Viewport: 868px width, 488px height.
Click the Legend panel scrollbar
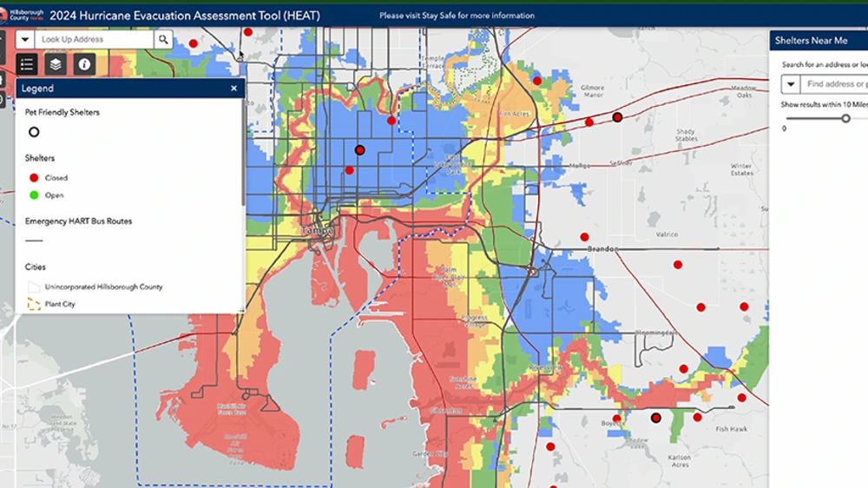243,152
